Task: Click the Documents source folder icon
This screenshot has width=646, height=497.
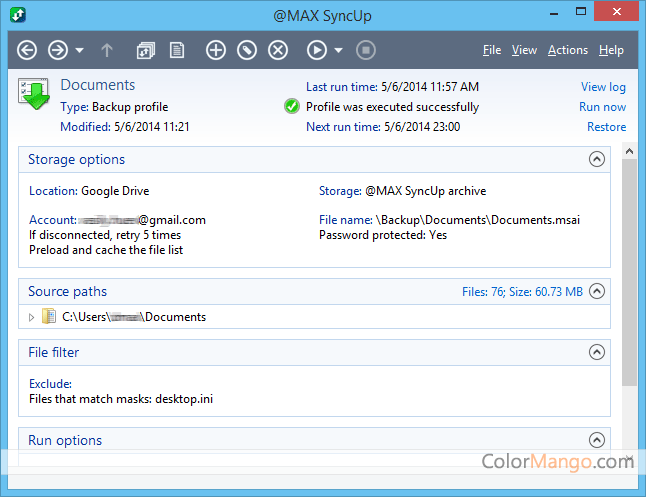Action: click(x=49, y=316)
